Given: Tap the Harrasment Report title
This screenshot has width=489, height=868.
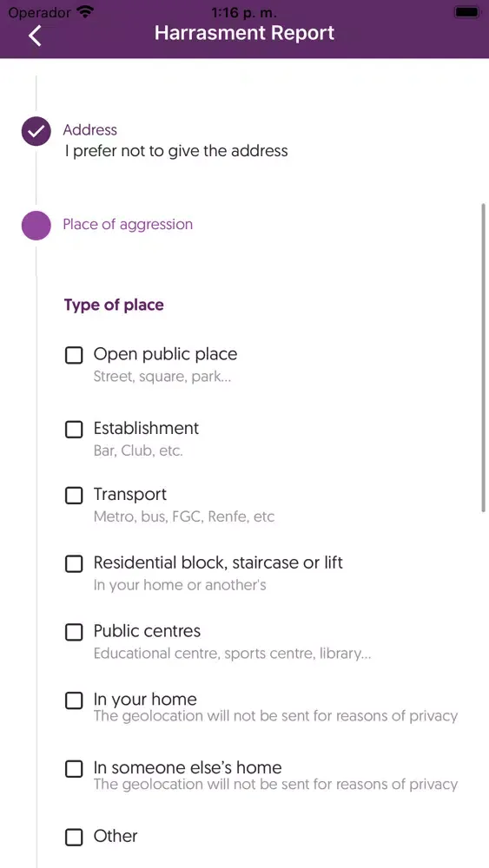Looking at the screenshot, I should [x=244, y=33].
